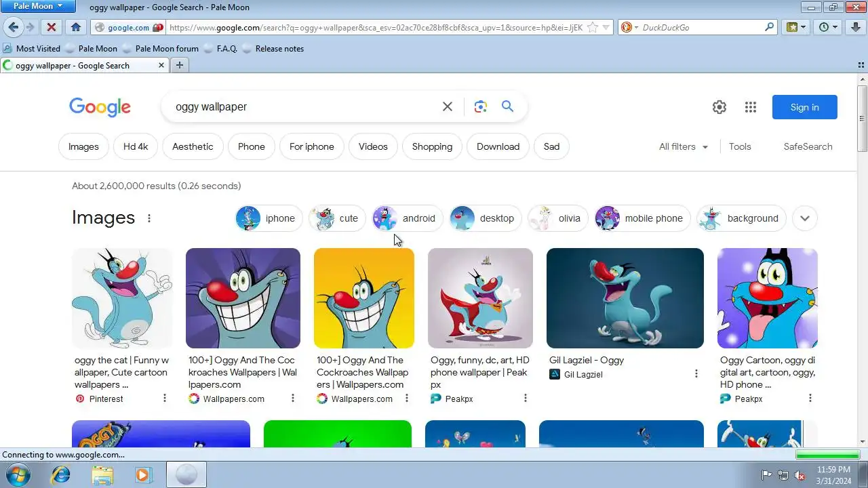
Task: Open the Gil Lagziel Oggy thumbnail
Action: 625,298
